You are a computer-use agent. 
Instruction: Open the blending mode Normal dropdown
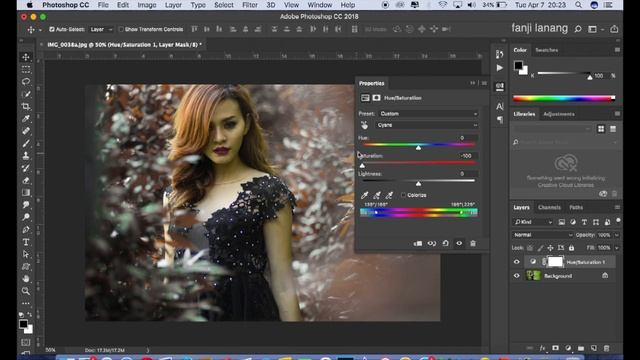coord(542,235)
